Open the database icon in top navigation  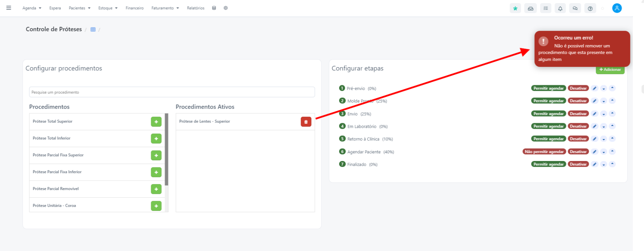pyautogui.click(x=214, y=8)
